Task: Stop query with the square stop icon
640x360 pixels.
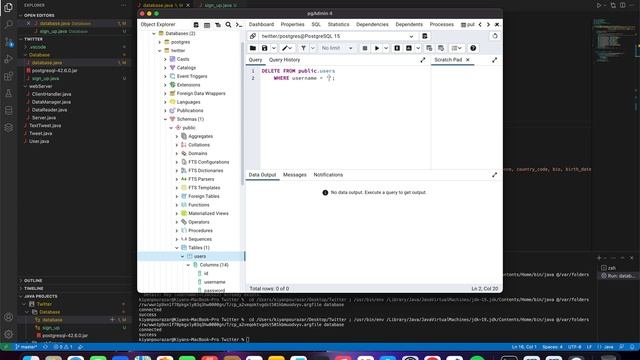Action: click(x=364, y=48)
